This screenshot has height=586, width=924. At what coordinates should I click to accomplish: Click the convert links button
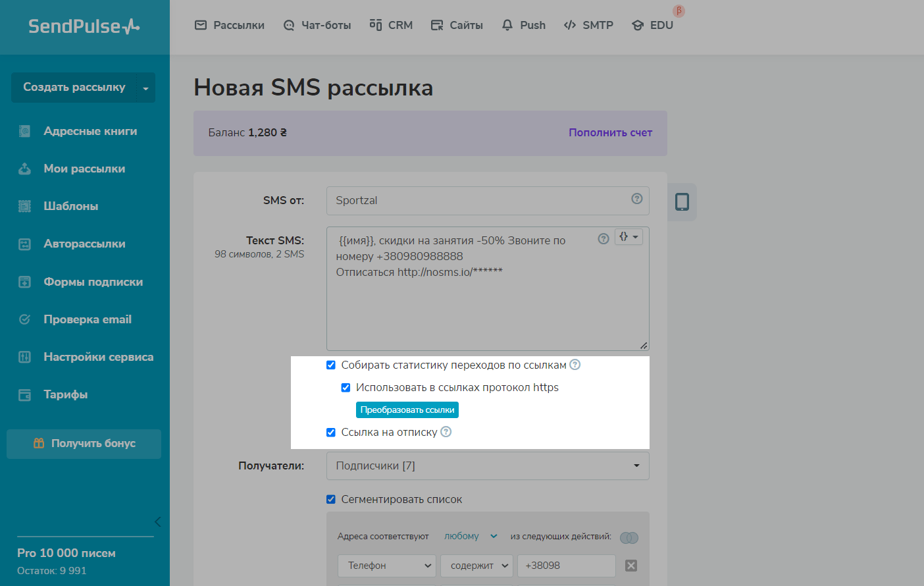click(407, 410)
